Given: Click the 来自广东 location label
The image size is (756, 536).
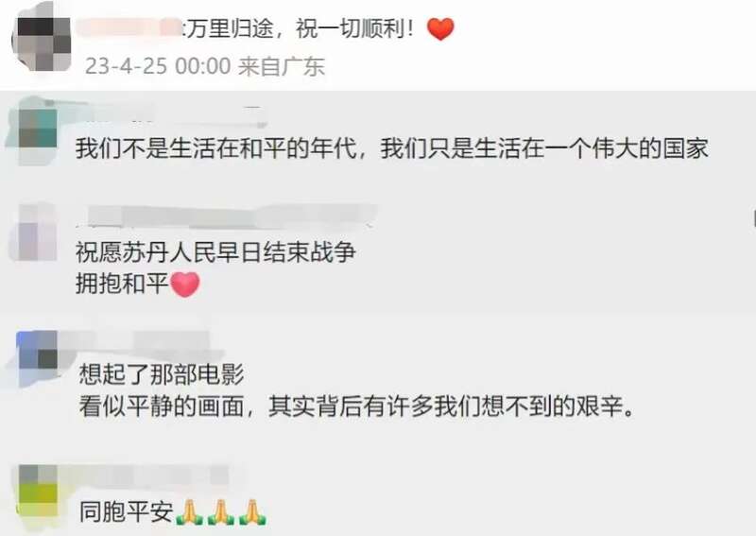Looking at the screenshot, I should (x=282, y=66).
